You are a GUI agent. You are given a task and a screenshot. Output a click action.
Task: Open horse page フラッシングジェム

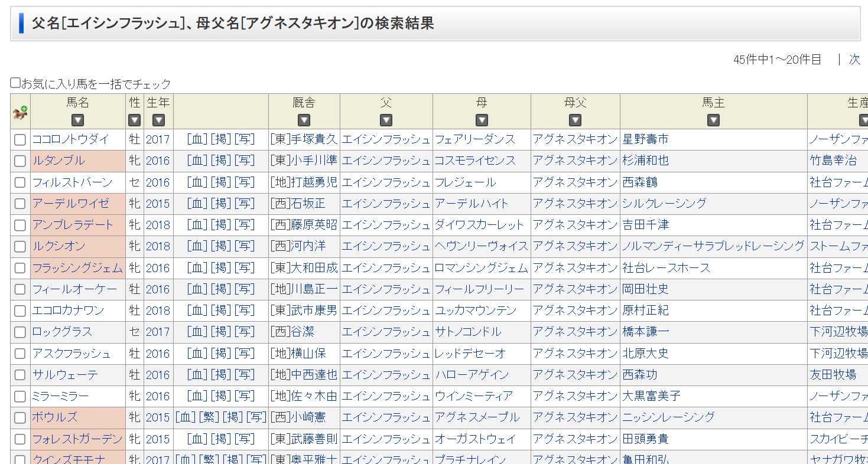pyautogui.click(x=77, y=268)
